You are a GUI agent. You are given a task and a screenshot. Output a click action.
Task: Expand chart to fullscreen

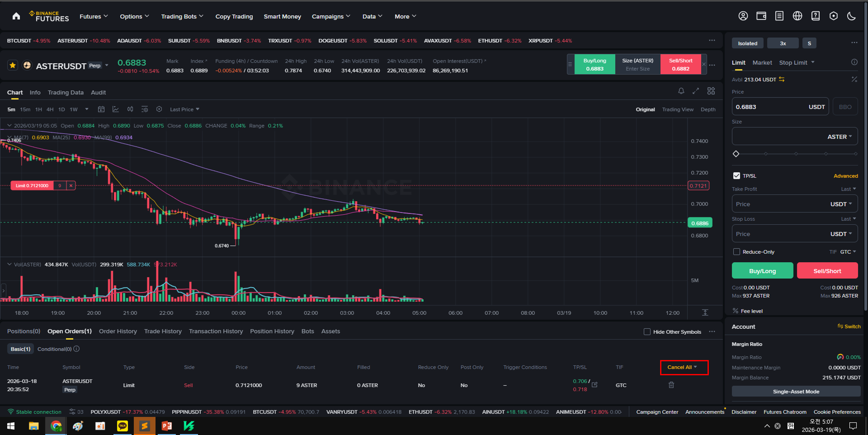696,91
